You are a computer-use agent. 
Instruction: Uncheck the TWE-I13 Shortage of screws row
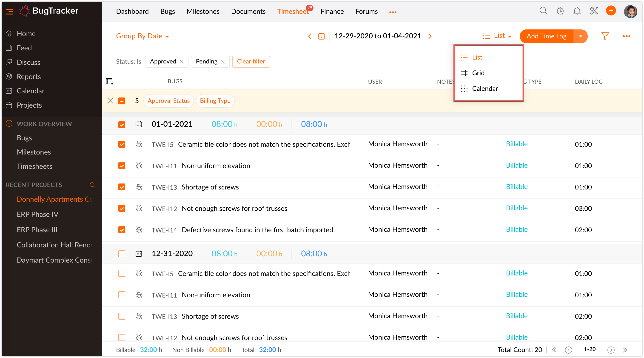122,187
